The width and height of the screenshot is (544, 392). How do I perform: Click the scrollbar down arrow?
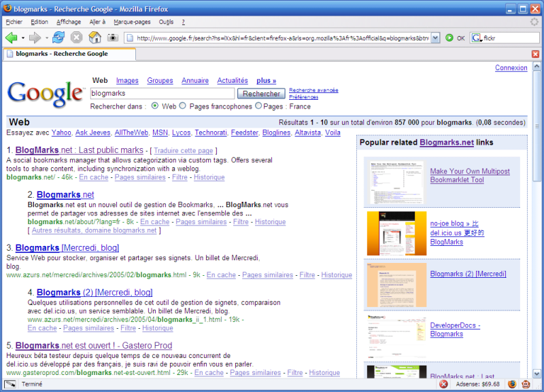537,374
